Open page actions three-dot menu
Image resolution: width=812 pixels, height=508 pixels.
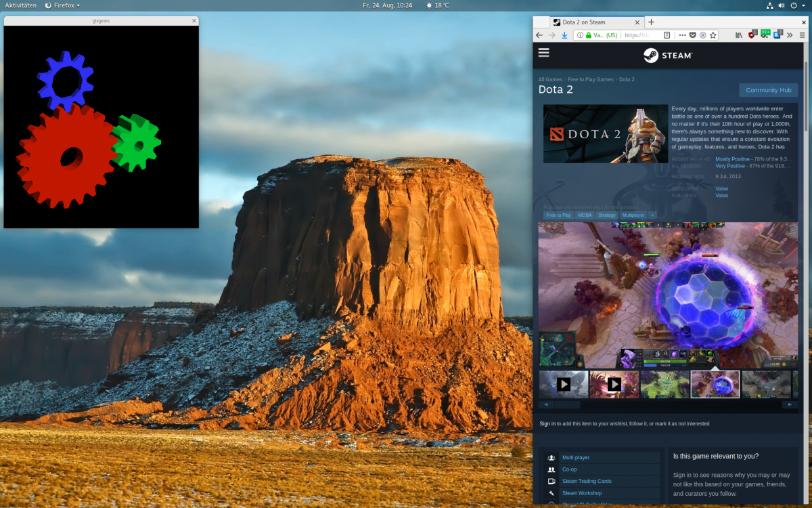[682, 35]
